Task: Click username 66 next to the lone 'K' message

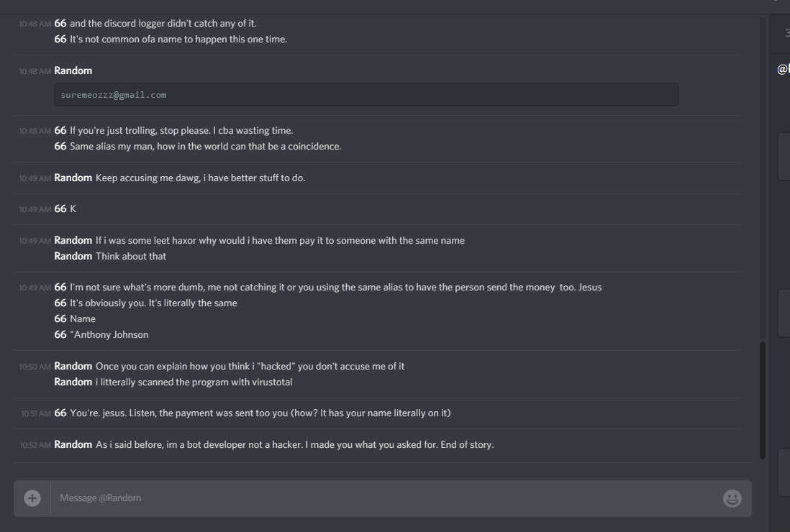Action: (60, 209)
